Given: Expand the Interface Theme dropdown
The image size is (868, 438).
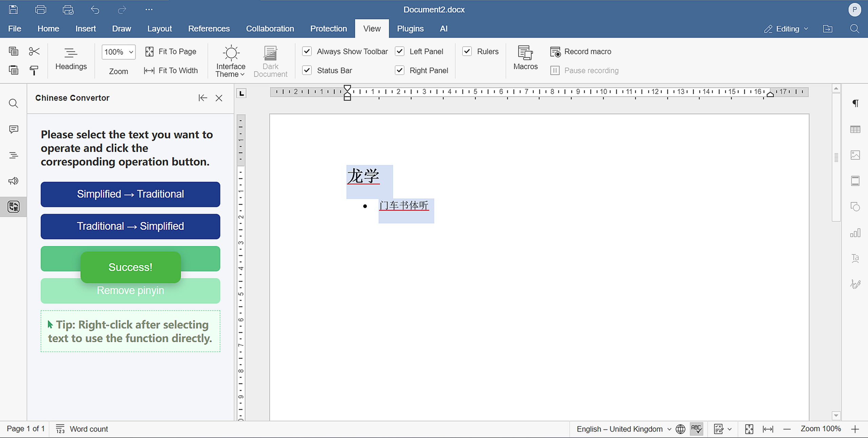Looking at the screenshot, I should tap(231, 61).
